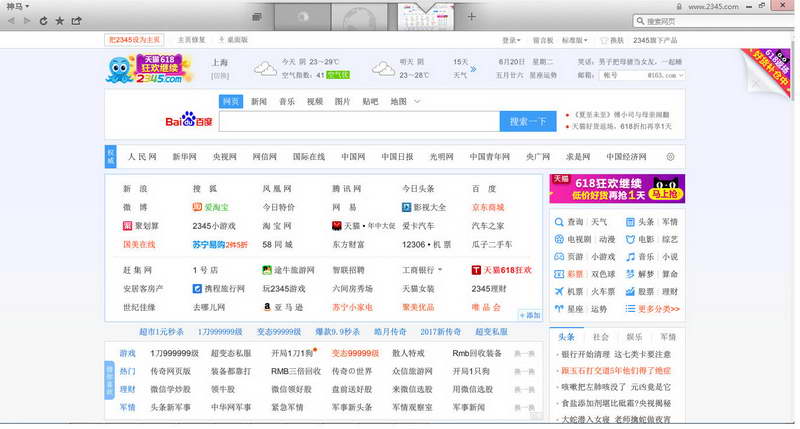
Task: Click the 把2345设为主页 button
Action: [134, 40]
